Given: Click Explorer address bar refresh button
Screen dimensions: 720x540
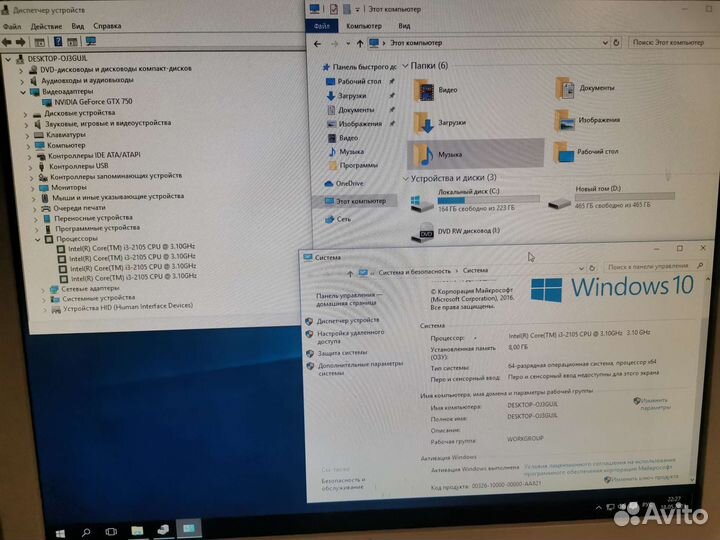Looking at the screenshot, I should (x=616, y=43).
